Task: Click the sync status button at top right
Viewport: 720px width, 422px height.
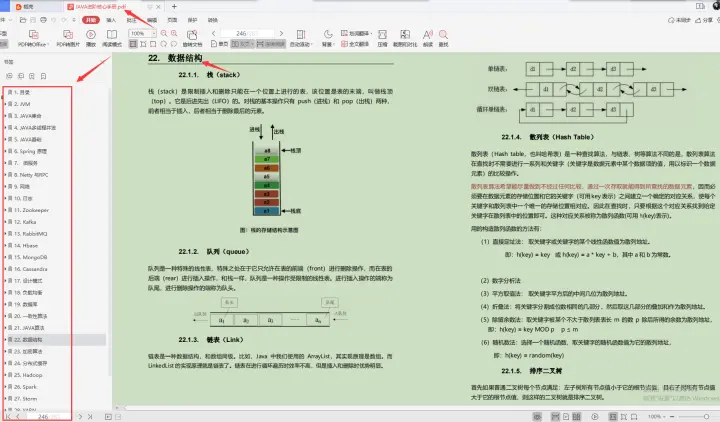Action: coord(680,20)
